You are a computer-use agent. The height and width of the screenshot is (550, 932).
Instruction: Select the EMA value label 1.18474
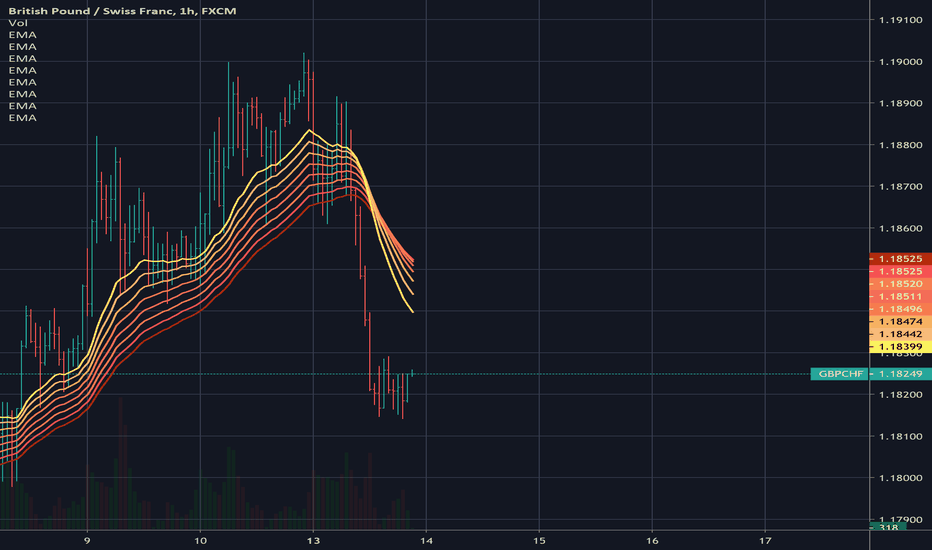click(x=900, y=322)
